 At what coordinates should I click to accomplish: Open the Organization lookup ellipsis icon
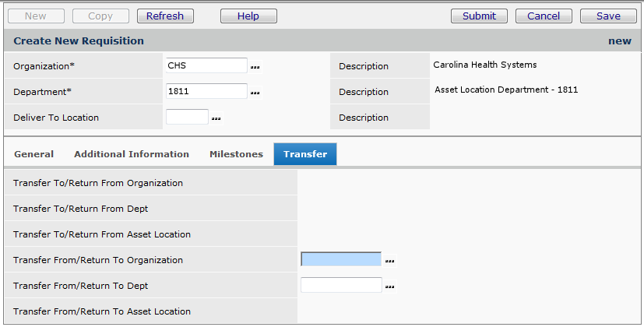pos(255,67)
